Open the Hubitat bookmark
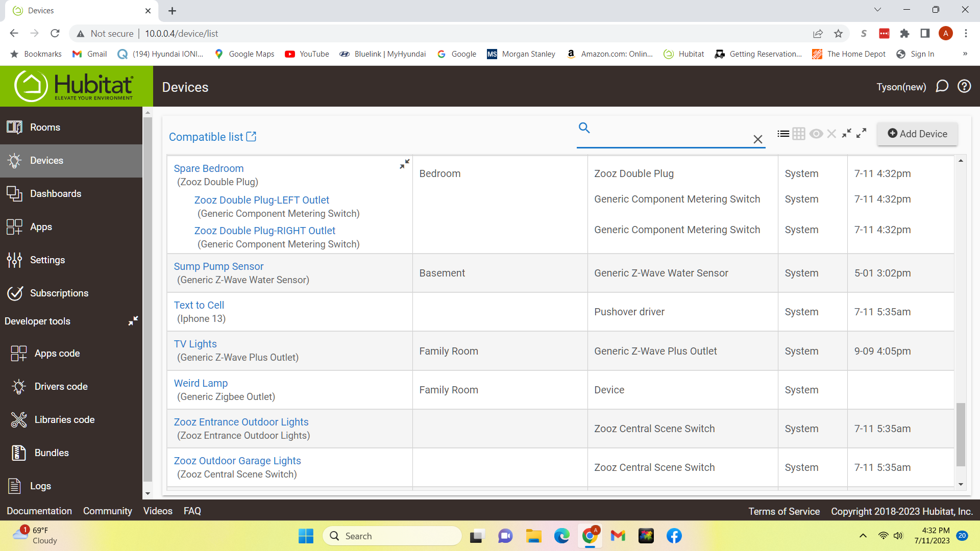980x551 pixels. [683, 54]
